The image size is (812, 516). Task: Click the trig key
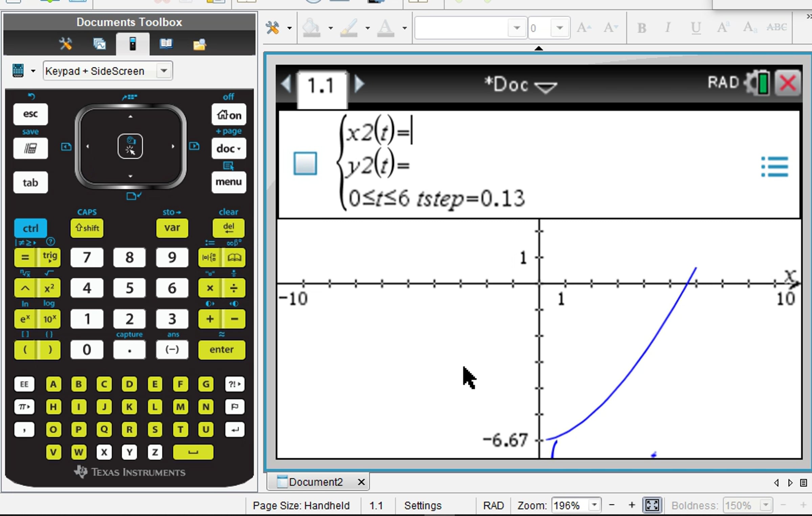pos(50,257)
